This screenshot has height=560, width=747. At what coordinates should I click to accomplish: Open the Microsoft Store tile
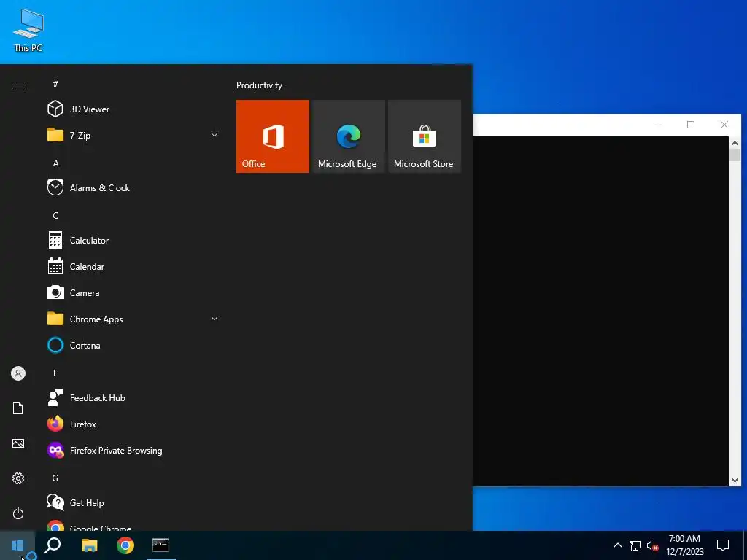pos(425,136)
